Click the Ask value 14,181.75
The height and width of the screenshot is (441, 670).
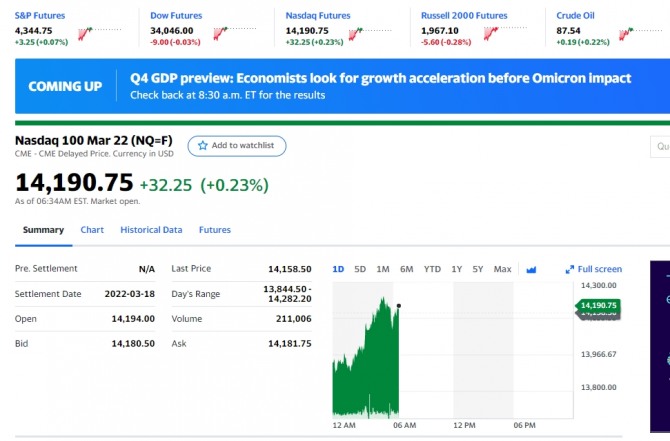[x=290, y=344]
